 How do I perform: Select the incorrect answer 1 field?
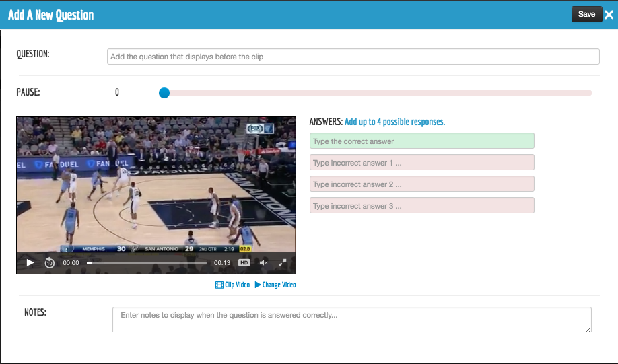coord(421,163)
